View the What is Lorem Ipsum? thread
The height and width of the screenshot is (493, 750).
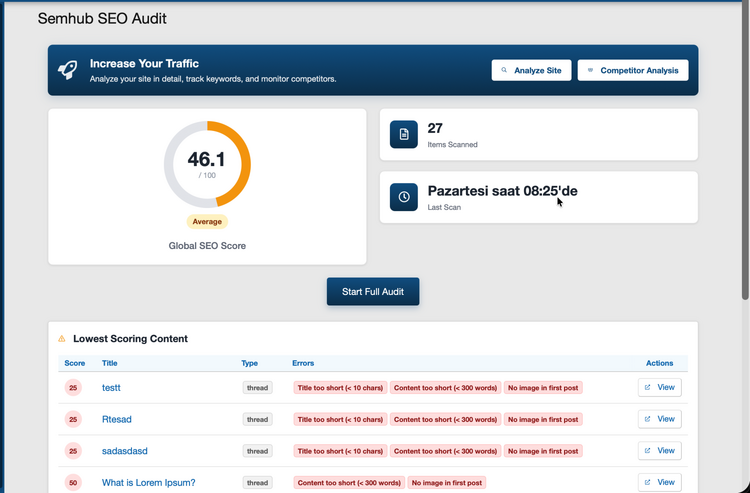659,482
